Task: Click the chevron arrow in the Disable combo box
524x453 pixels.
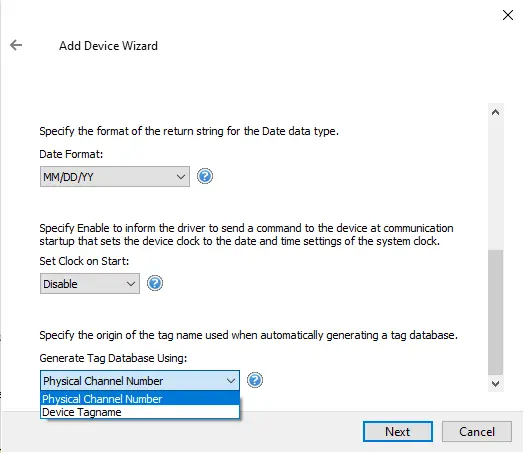Action: 131,284
